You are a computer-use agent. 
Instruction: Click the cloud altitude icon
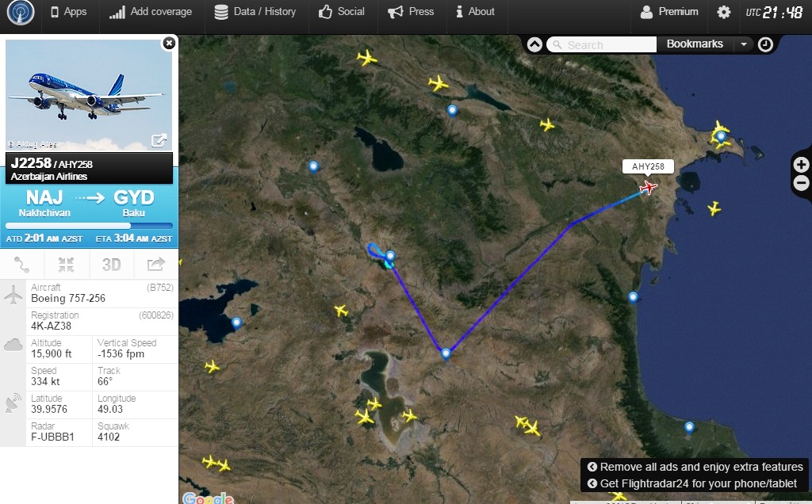13,345
